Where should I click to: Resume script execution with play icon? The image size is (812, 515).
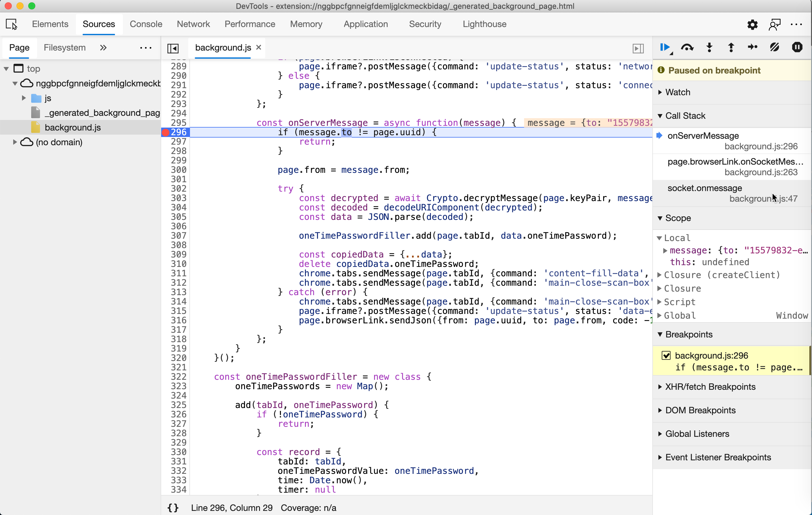(665, 48)
